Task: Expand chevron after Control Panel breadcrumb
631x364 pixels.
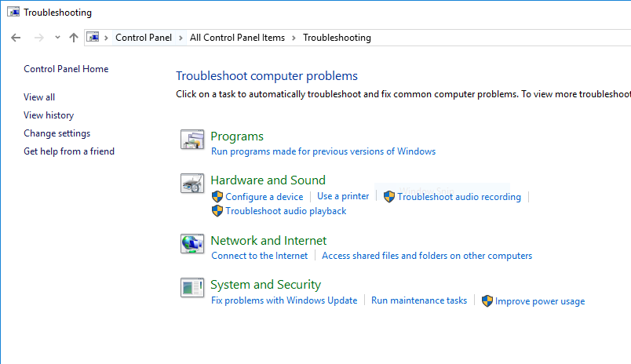Action: coord(181,38)
